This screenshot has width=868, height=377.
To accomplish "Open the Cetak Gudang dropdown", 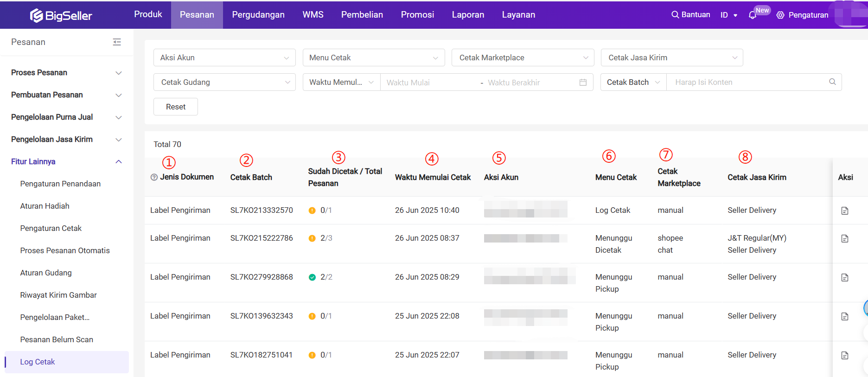I will coord(224,82).
